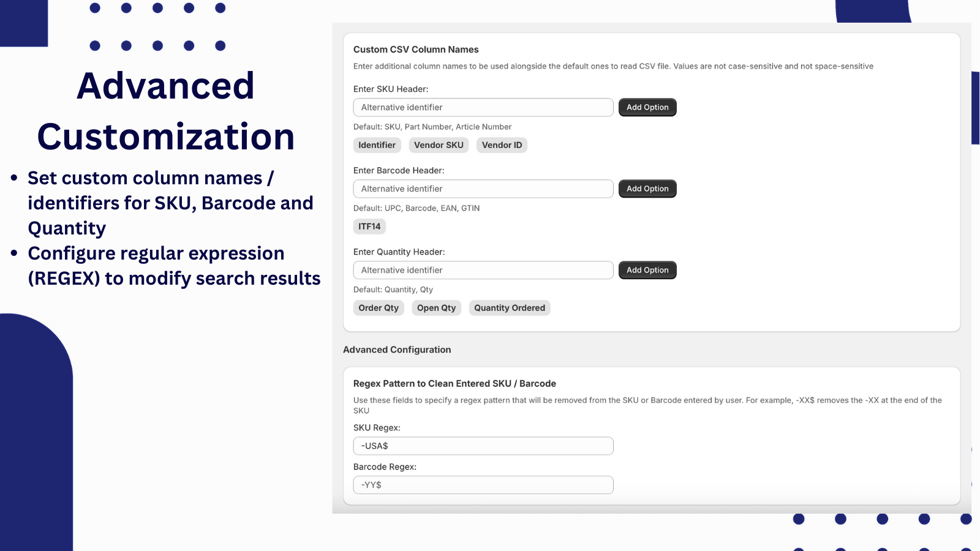
Task: Click the Custom CSV Column Names heading
Action: [x=416, y=50]
